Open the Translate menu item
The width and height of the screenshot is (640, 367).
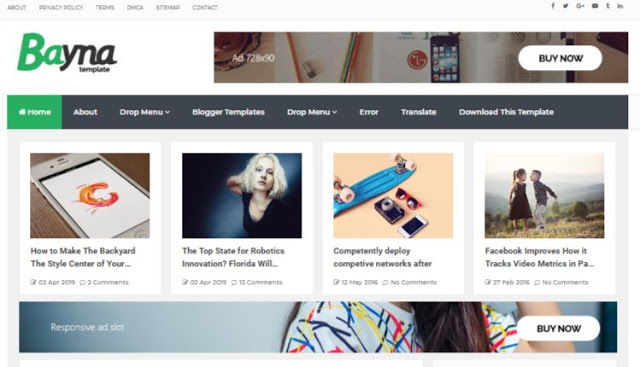click(419, 112)
